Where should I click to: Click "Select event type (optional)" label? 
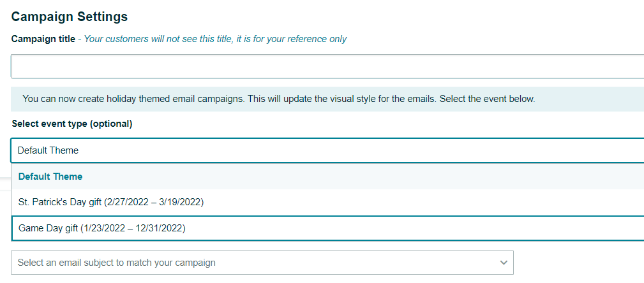[x=71, y=124]
